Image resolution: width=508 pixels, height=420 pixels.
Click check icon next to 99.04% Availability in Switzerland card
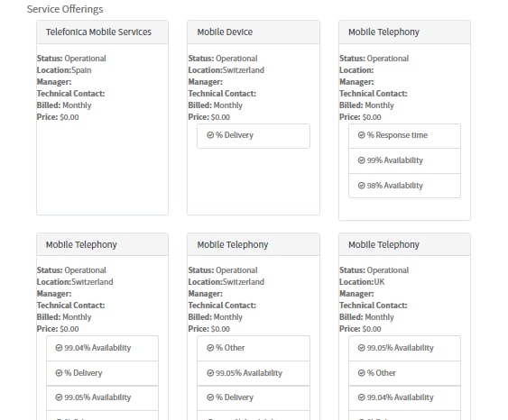pos(59,348)
